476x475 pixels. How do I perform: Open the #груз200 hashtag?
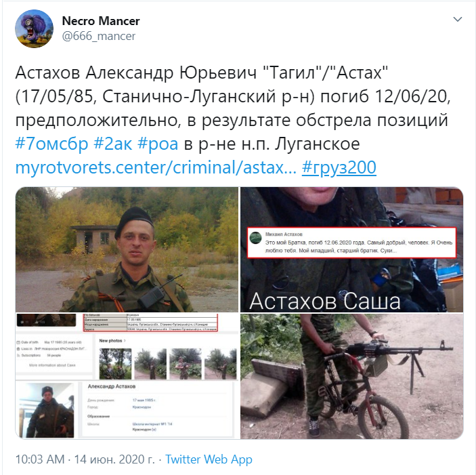339,167
